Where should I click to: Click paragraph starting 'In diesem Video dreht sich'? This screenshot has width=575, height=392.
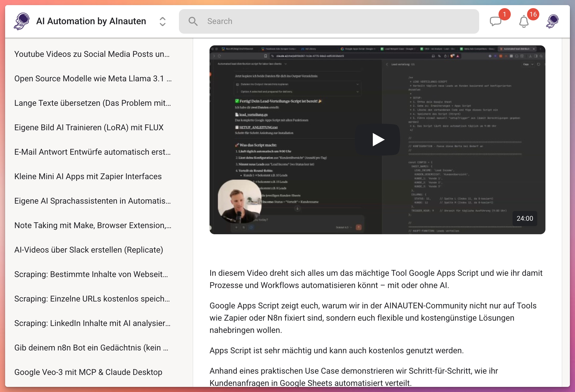(376, 279)
